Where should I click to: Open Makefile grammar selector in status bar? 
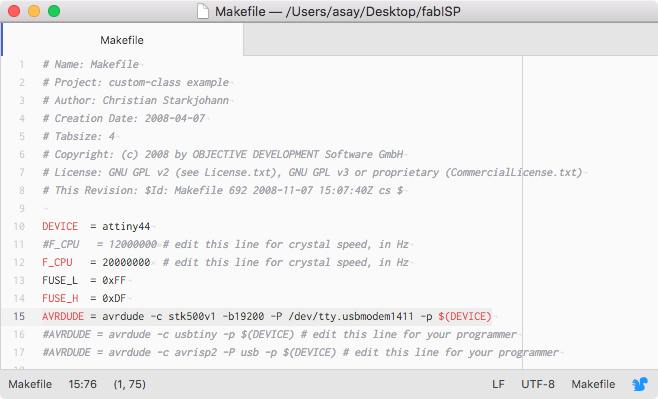pyautogui.click(x=593, y=384)
